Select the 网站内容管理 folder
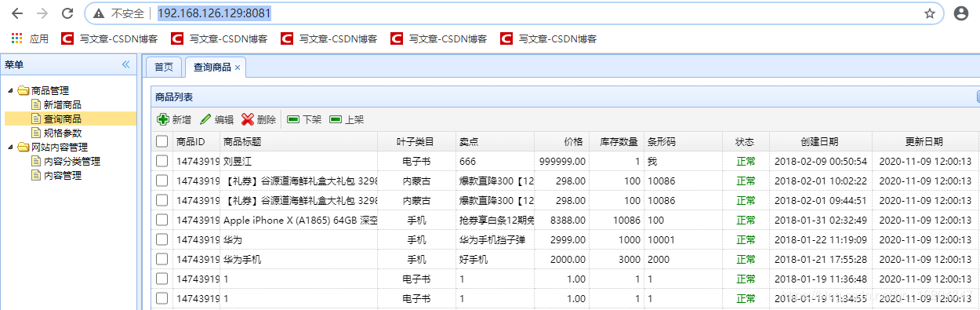The width and height of the screenshot is (980, 310). [x=59, y=147]
